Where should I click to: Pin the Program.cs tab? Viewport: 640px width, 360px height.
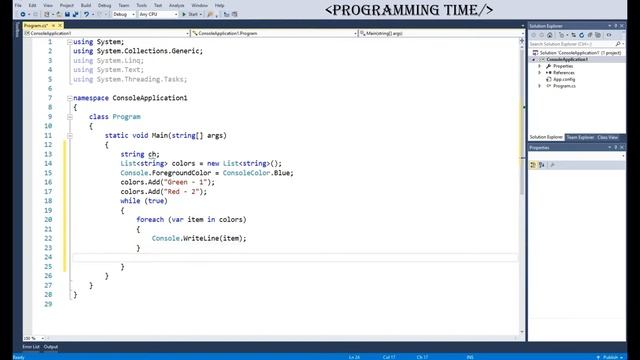53,25
